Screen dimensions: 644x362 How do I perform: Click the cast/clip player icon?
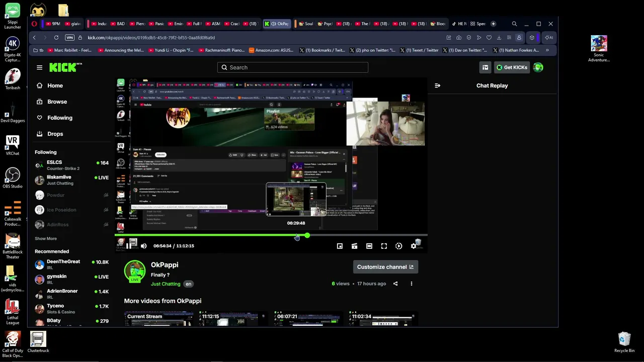[x=354, y=246]
